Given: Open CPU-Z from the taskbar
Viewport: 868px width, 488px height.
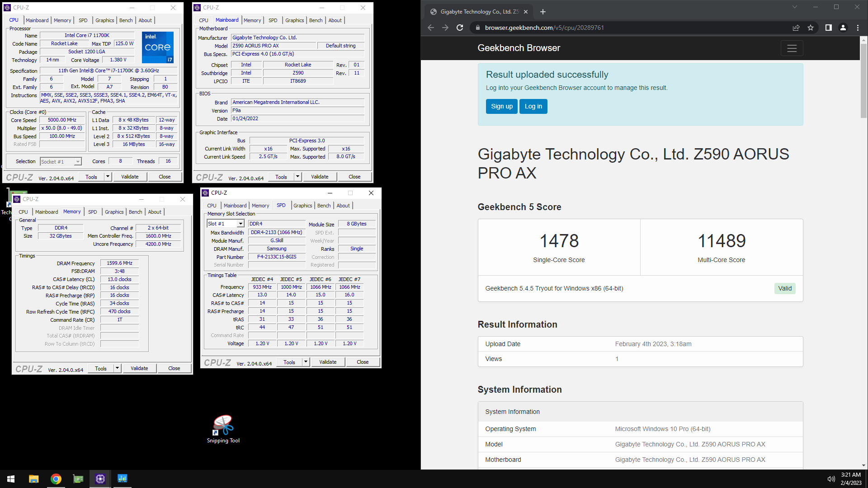Looking at the screenshot, I should pos(100,479).
